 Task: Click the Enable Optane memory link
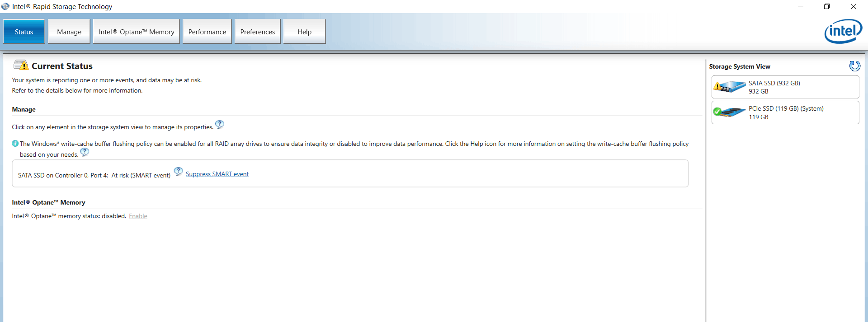coord(138,216)
